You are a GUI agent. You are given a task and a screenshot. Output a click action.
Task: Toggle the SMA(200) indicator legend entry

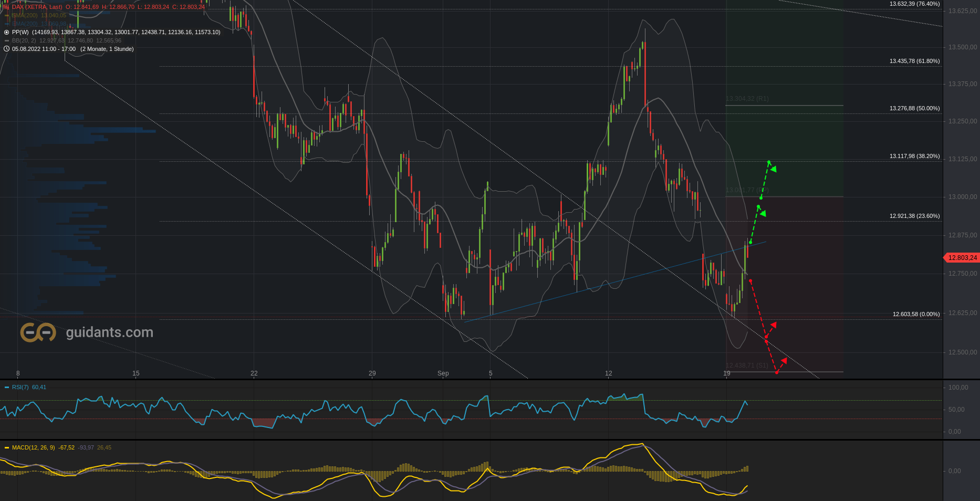pyautogui.click(x=25, y=15)
